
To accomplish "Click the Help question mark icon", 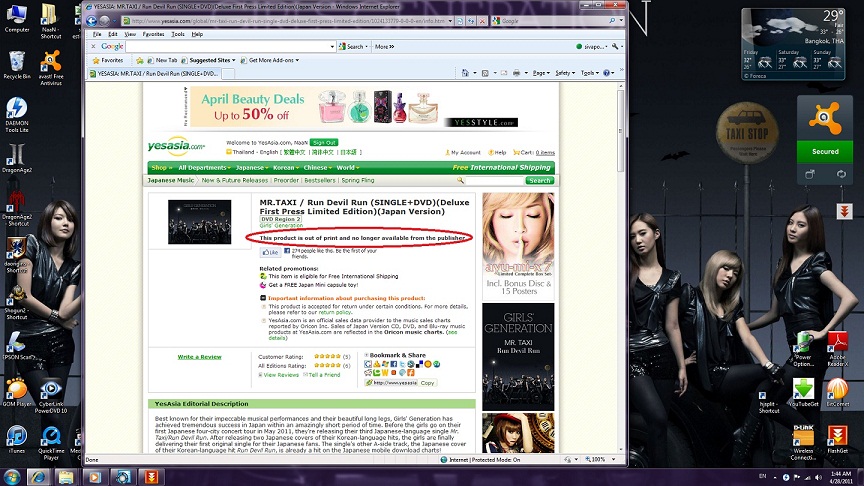I will (607, 73).
